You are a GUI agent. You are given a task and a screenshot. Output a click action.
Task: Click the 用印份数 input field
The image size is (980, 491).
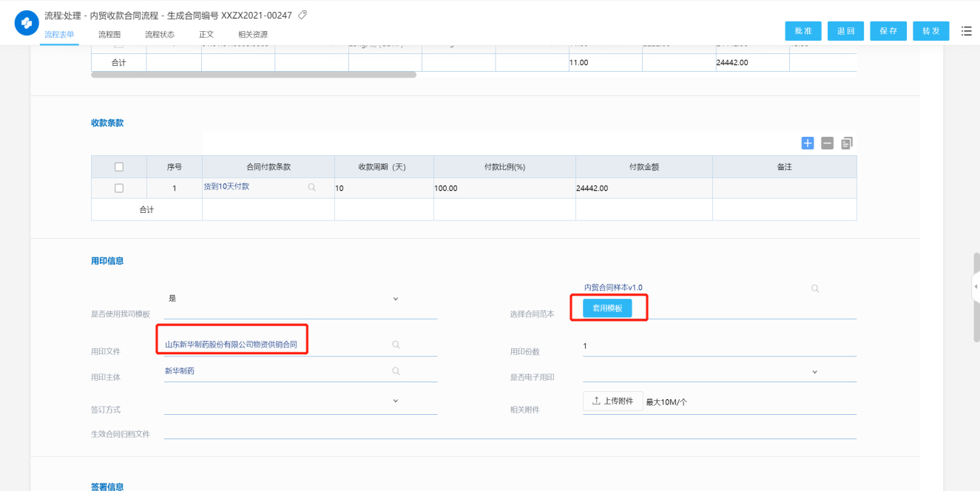(x=720, y=346)
